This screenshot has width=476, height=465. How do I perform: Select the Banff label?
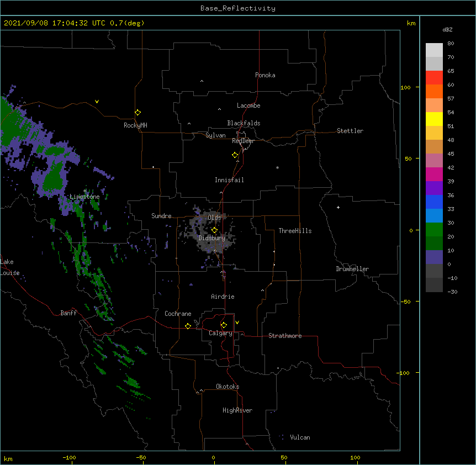point(68,313)
